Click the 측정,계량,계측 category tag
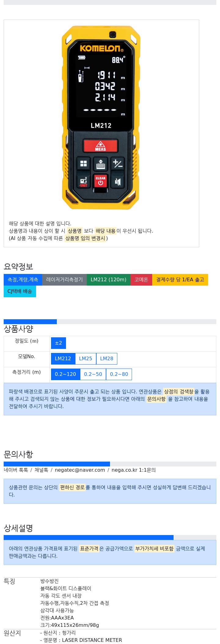Screen dimensions: 220x644 [x=23, y=280]
